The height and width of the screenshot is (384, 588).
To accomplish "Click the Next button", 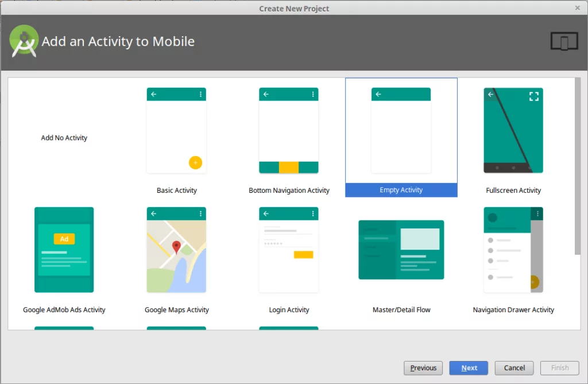I will [x=469, y=368].
